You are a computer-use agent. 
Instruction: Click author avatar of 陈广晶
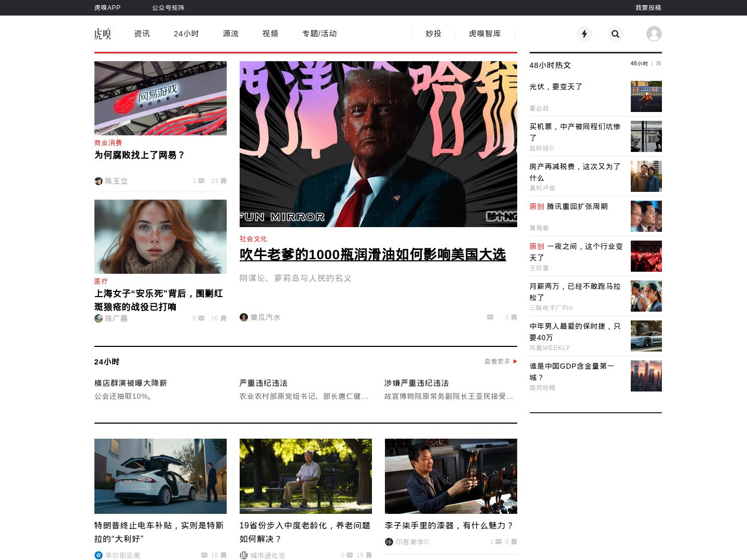click(99, 318)
